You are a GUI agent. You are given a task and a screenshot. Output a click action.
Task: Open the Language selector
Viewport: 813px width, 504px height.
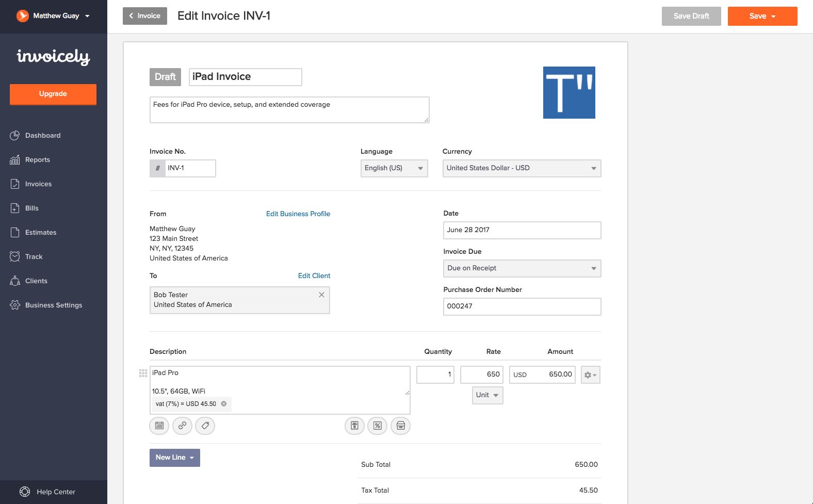point(394,168)
